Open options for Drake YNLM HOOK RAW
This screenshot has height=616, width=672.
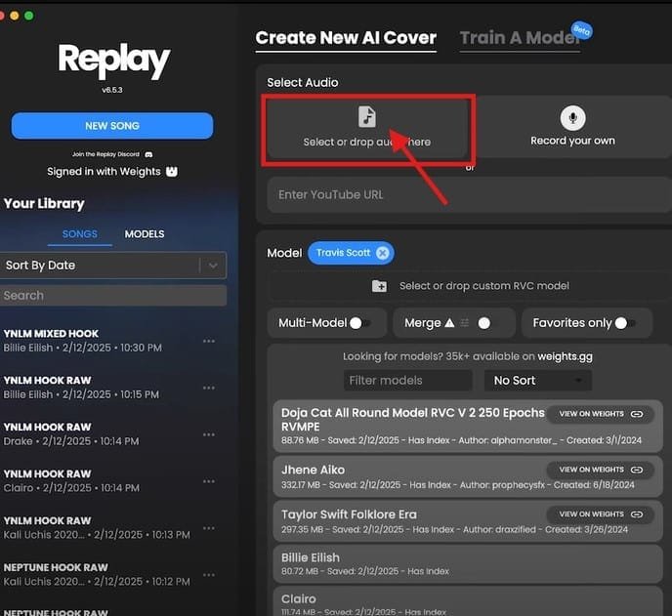209,434
